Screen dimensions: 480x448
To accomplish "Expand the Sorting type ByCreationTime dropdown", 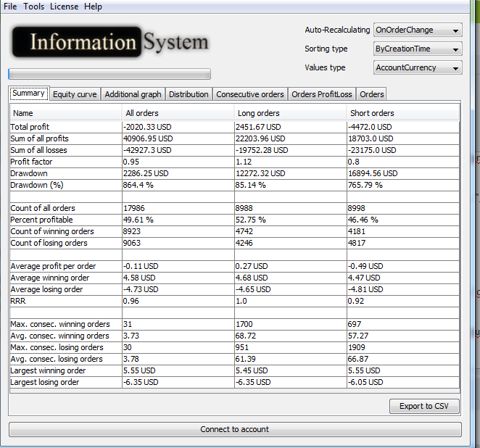I will coord(418,49).
